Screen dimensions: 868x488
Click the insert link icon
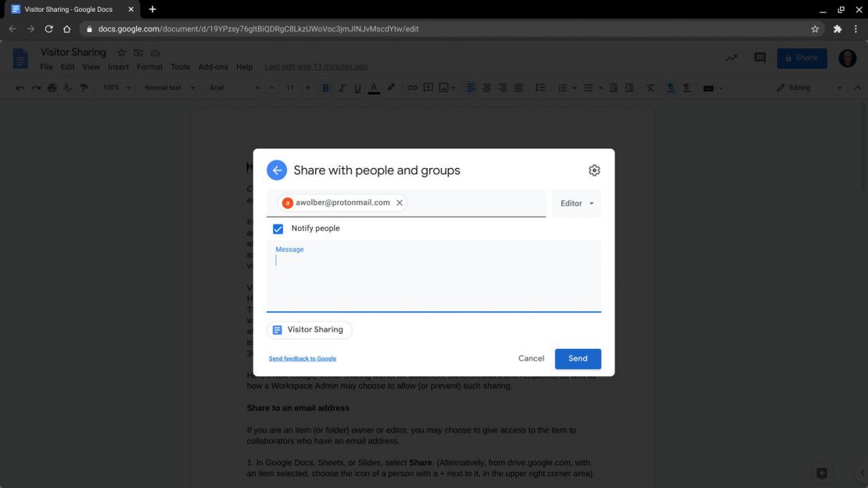[x=412, y=88]
